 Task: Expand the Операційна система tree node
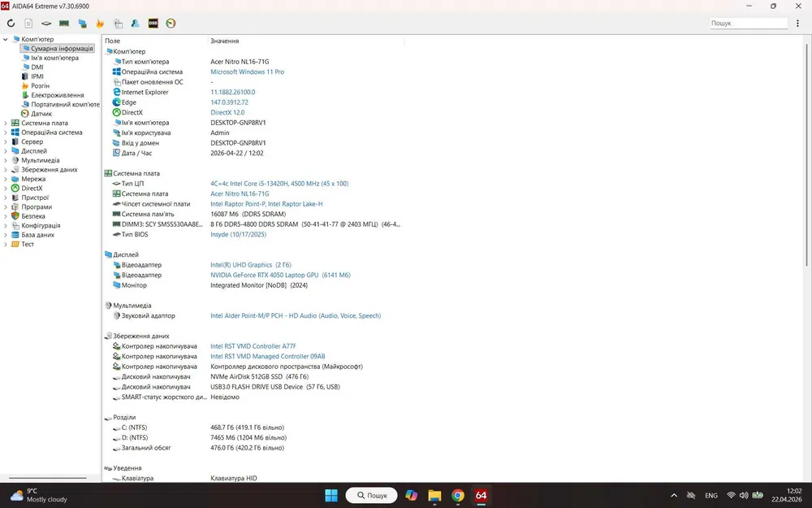click(6, 132)
